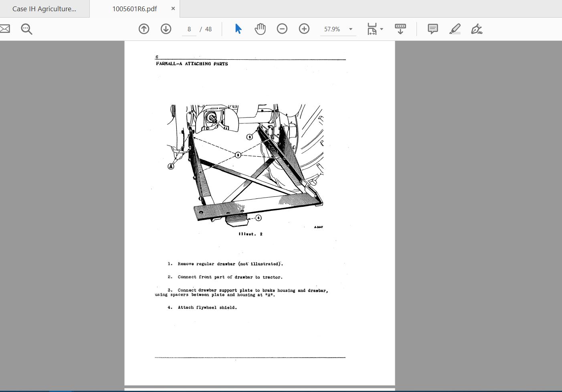This screenshot has height=392, width=562.
Task: Click the total page count '48'
Action: (x=208, y=29)
